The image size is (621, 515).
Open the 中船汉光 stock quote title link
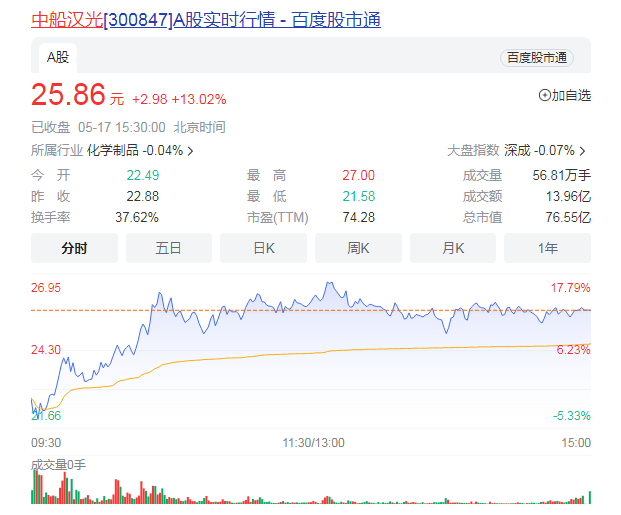coord(206,20)
